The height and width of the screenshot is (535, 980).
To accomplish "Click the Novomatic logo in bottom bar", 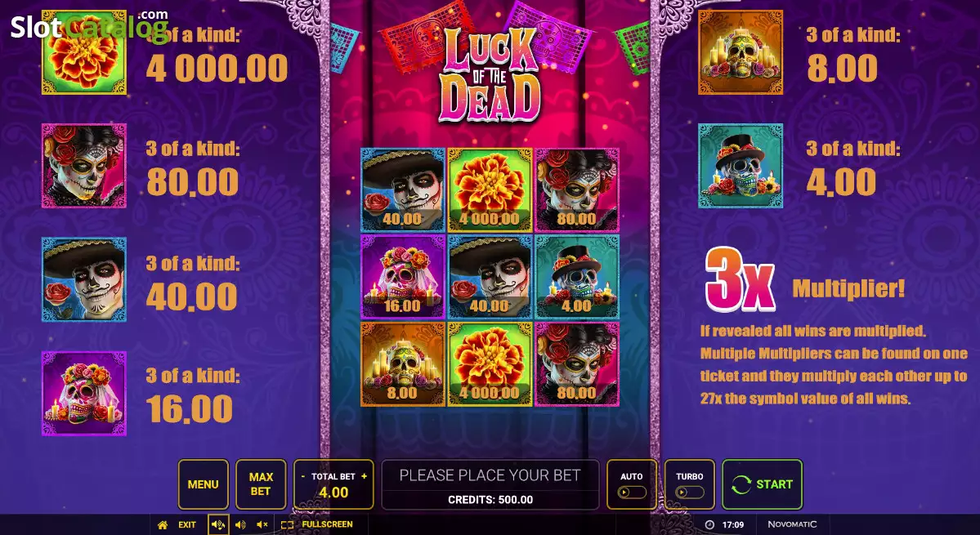I will pos(792,524).
